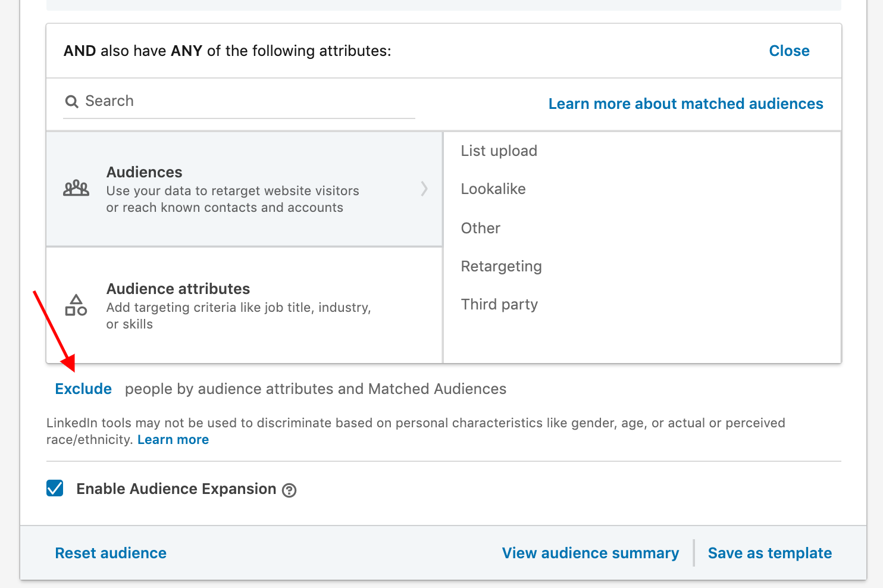Click the Audiences people group icon
The width and height of the screenshot is (883, 588).
(x=76, y=189)
